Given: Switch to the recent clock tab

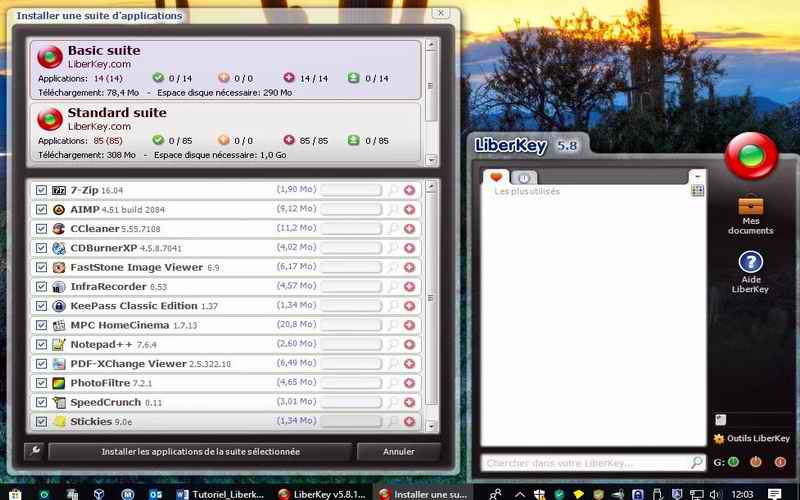Looking at the screenshot, I should pyautogui.click(x=523, y=177).
